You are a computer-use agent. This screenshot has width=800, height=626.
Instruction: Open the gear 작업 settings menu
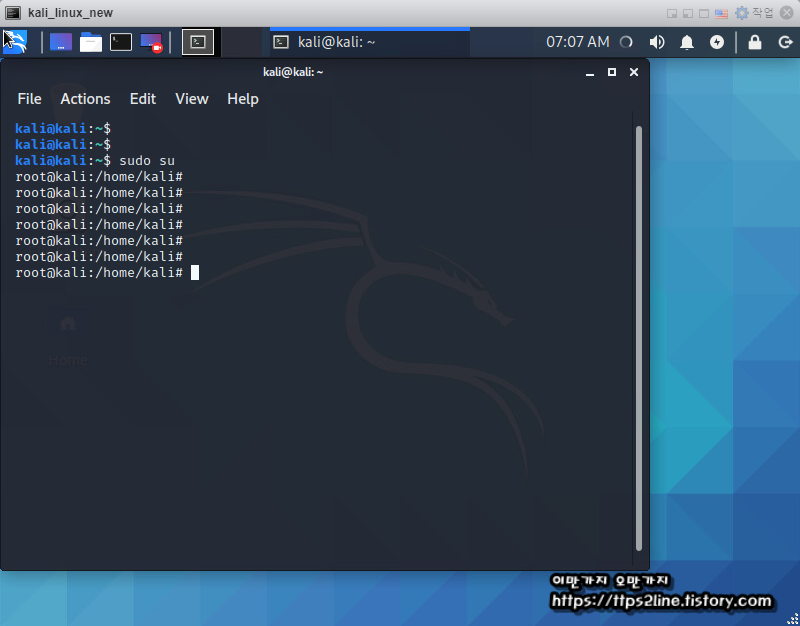[754, 13]
